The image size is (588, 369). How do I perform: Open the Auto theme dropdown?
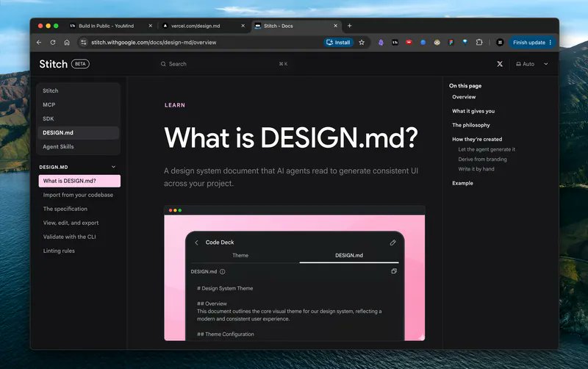(x=531, y=64)
